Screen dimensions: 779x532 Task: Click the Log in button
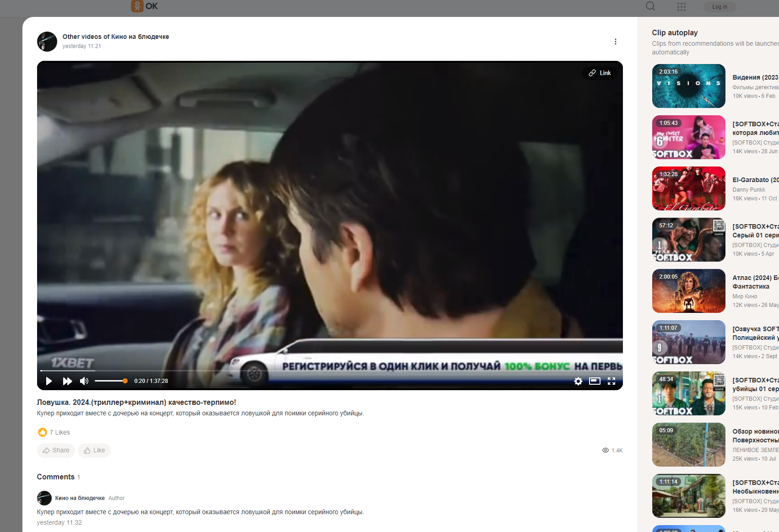[719, 7]
